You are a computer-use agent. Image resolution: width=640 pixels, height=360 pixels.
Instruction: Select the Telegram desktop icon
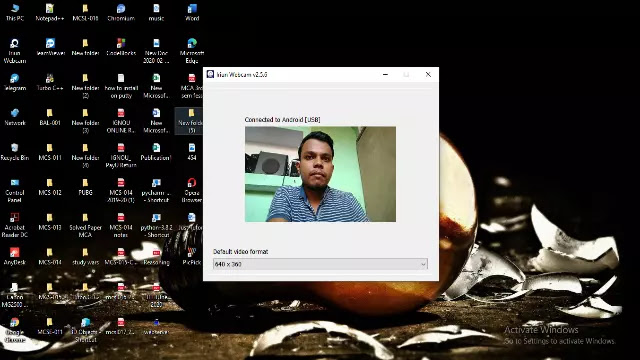15,82
